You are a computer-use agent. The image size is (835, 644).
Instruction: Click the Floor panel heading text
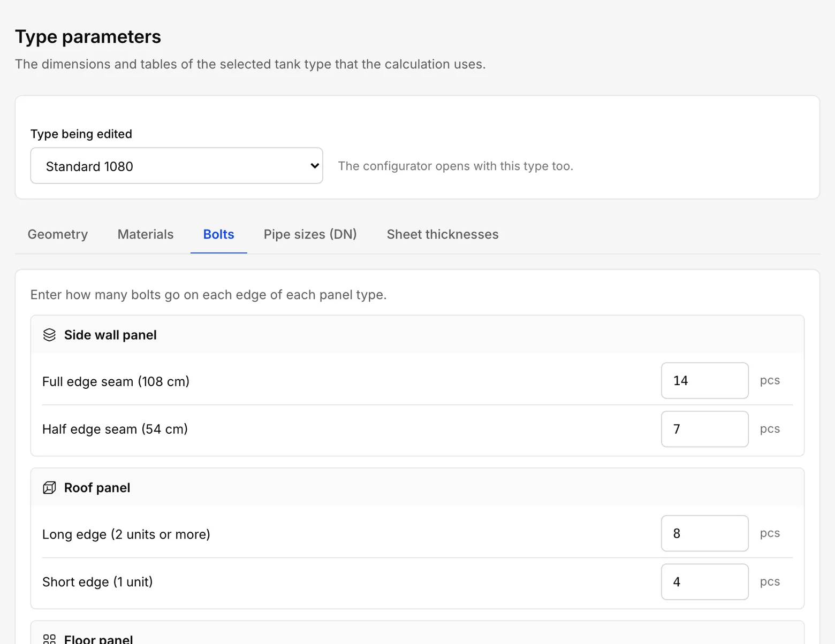[98, 639]
